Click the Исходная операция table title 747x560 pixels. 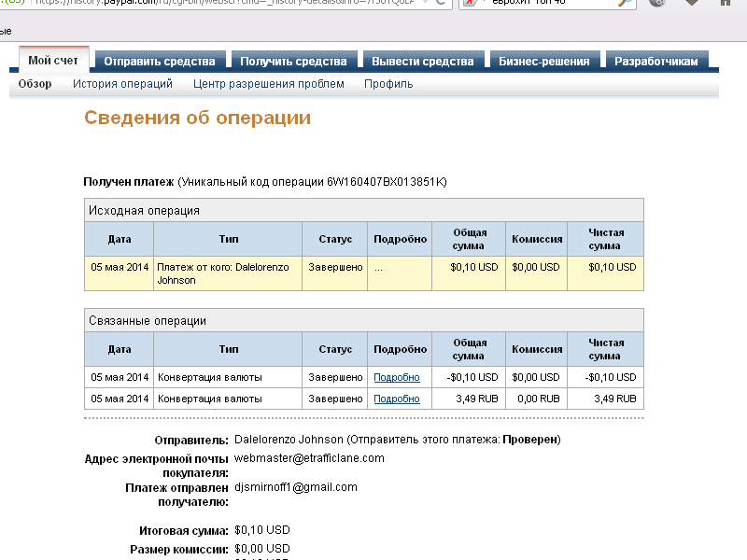tap(144, 211)
